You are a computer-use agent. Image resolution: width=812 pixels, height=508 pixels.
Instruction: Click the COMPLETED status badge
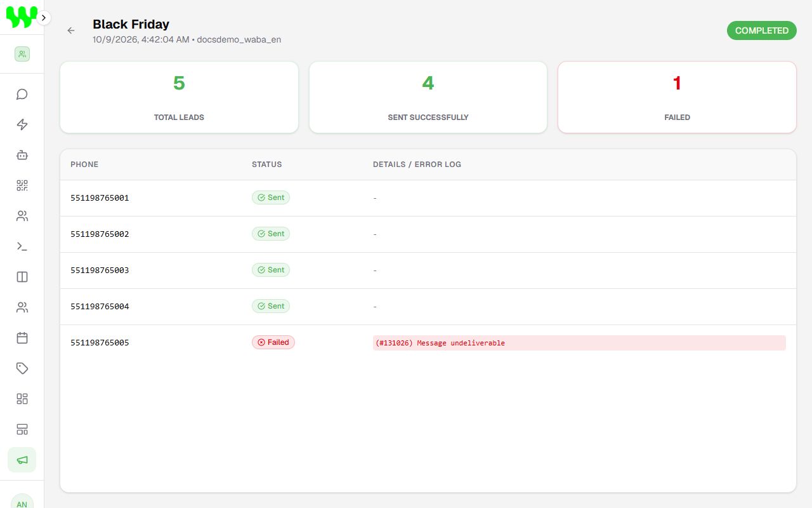click(762, 30)
